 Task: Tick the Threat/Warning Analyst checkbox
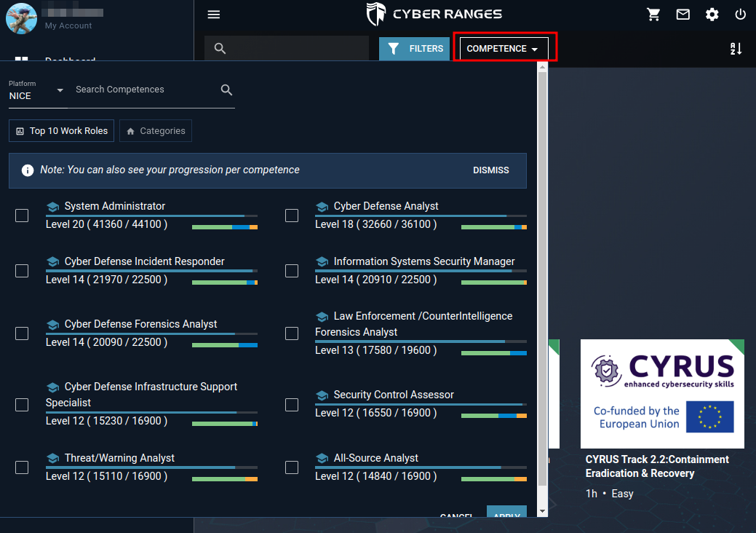[22, 467]
